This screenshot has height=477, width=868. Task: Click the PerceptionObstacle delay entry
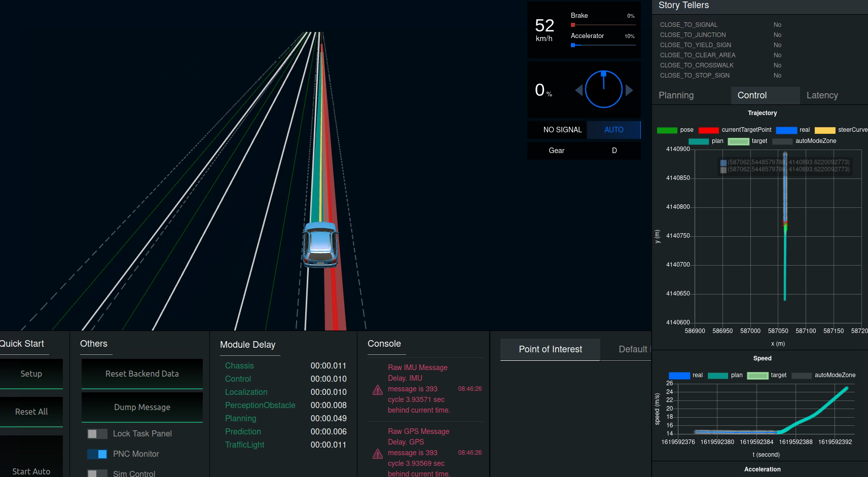[x=285, y=406]
